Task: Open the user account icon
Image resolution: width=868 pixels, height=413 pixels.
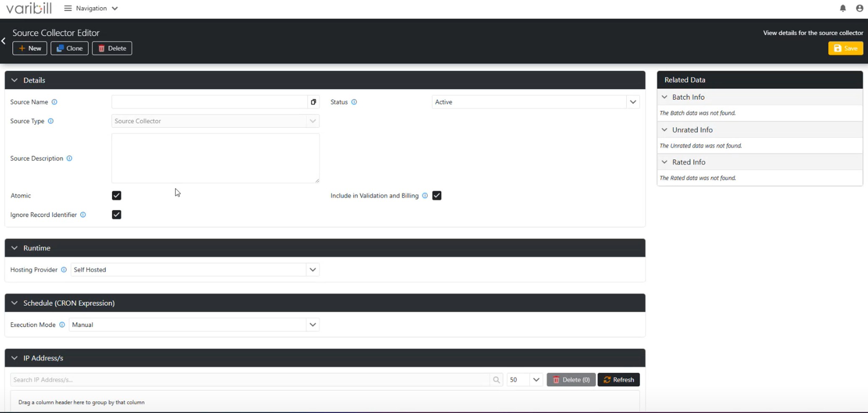Action: [860, 8]
